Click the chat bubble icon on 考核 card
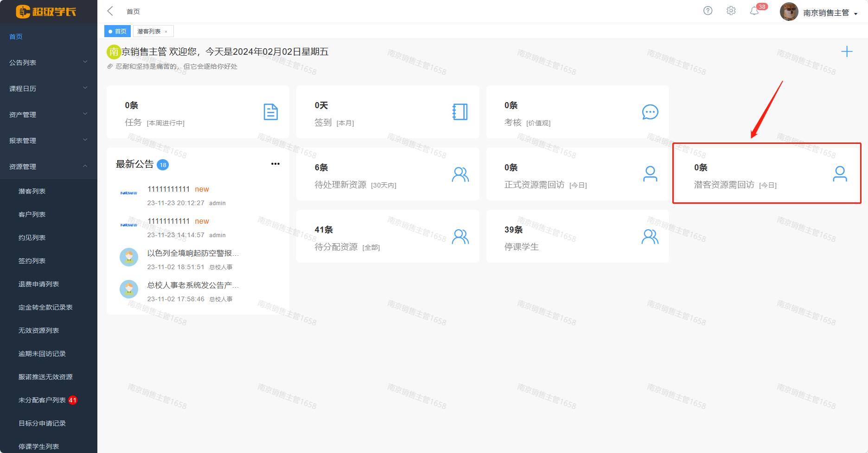The width and height of the screenshot is (868, 453). coord(650,112)
